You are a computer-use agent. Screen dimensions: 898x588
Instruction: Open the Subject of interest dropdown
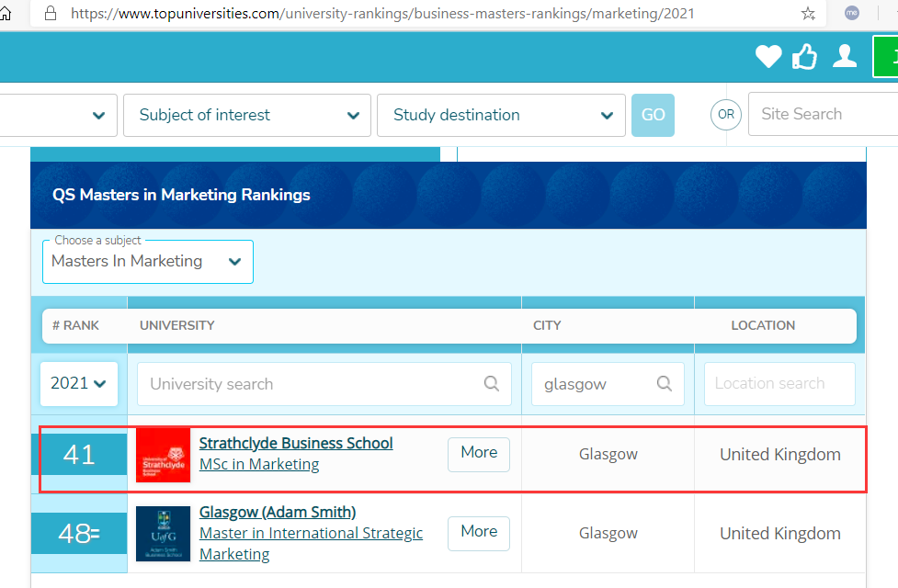pos(247,115)
